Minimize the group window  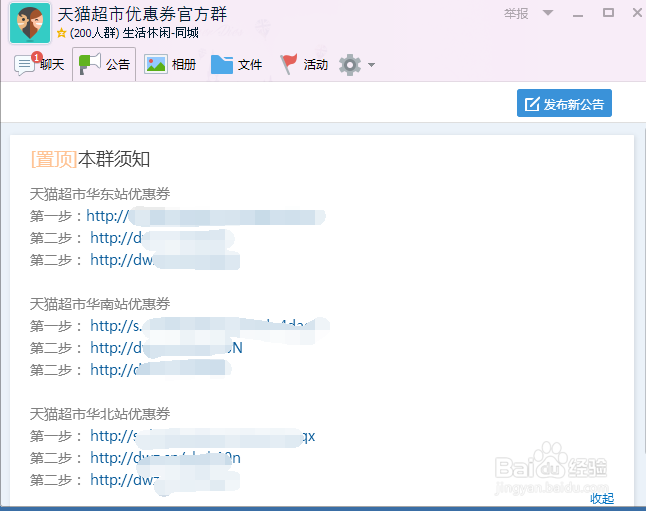click(578, 14)
